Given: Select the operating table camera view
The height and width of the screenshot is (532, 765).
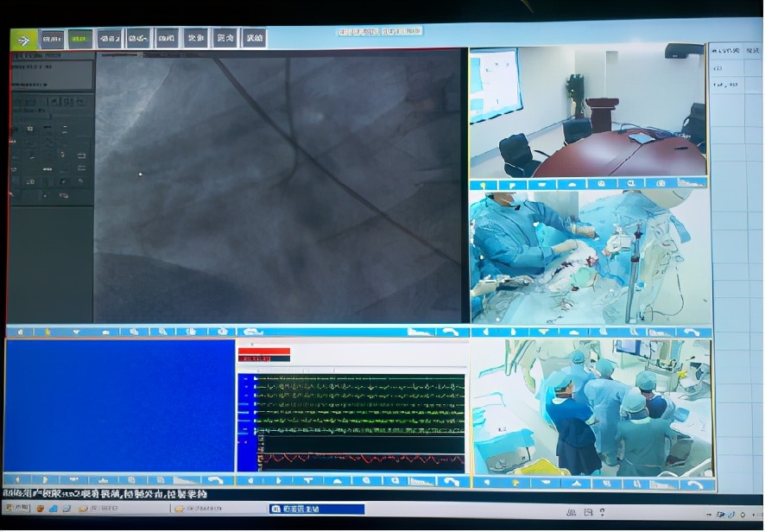Looking at the screenshot, I should click(x=590, y=257).
